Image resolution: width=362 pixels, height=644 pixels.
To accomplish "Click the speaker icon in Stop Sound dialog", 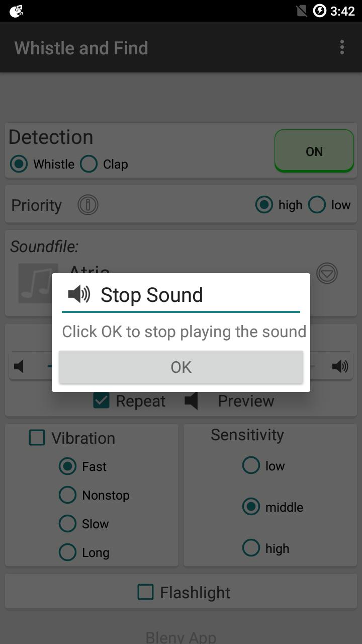I will pyautogui.click(x=79, y=294).
